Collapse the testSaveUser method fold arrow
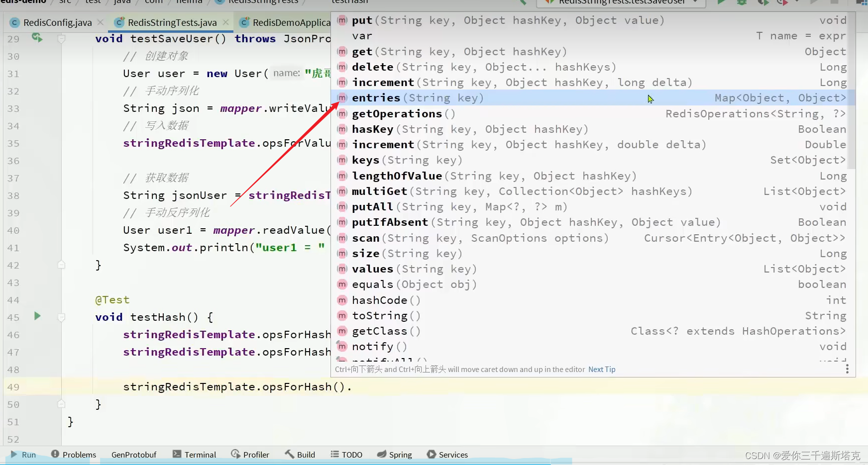The height and width of the screenshot is (465, 868). (62, 38)
